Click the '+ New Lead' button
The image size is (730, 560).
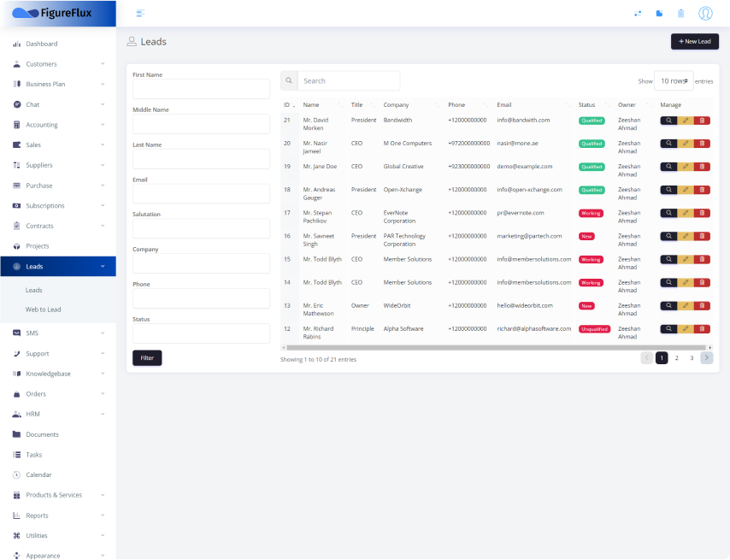(x=694, y=41)
